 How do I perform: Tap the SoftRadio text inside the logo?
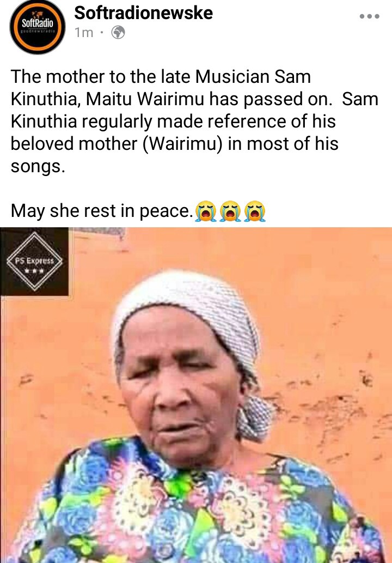coord(38,23)
